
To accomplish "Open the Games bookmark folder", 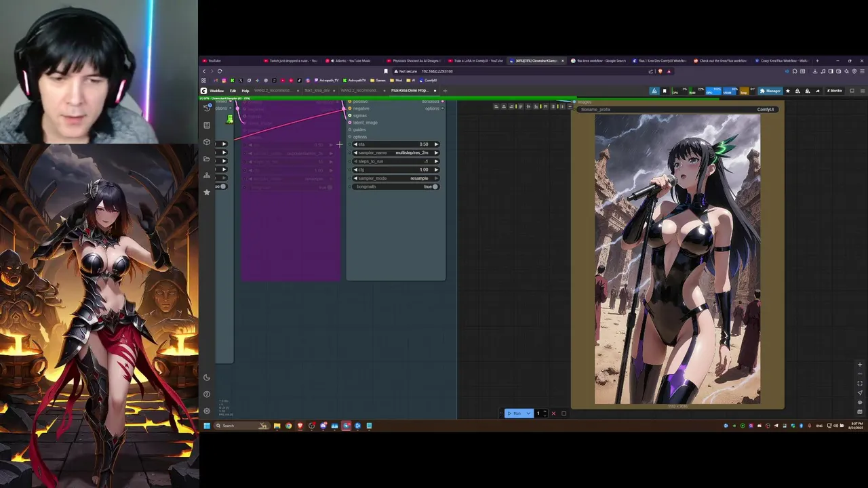I will pyautogui.click(x=378, y=81).
